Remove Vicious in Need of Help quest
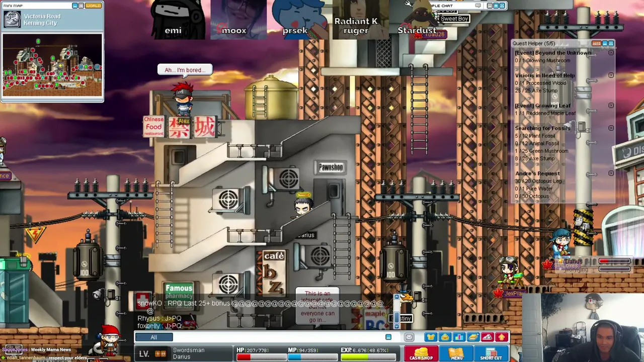The image size is (644, 362). point(611,75)
